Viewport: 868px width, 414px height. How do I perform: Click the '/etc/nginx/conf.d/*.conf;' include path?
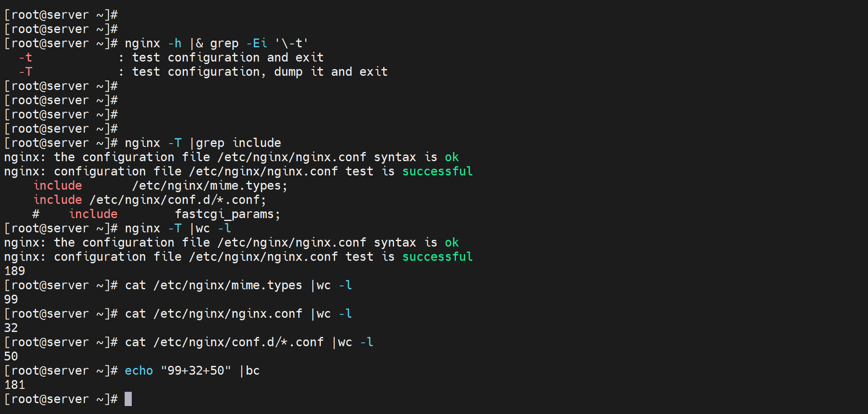(177, 200)
